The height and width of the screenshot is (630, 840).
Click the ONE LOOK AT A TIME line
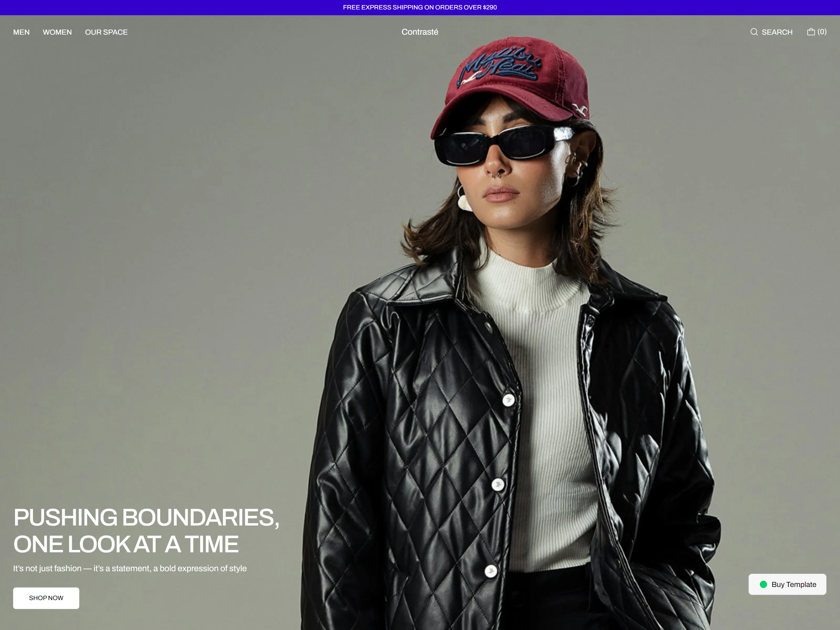pyautogui.click(x=126, y=544)
